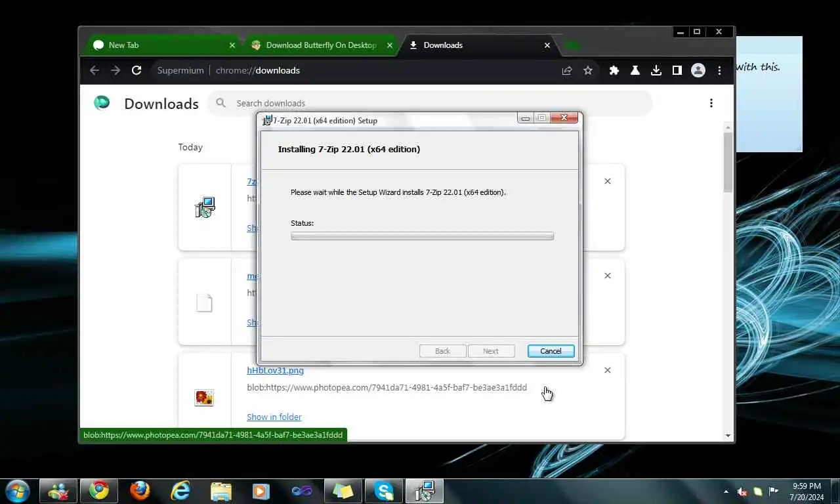Click the hHbLov31.png image file icon

[x=204, y=398]
